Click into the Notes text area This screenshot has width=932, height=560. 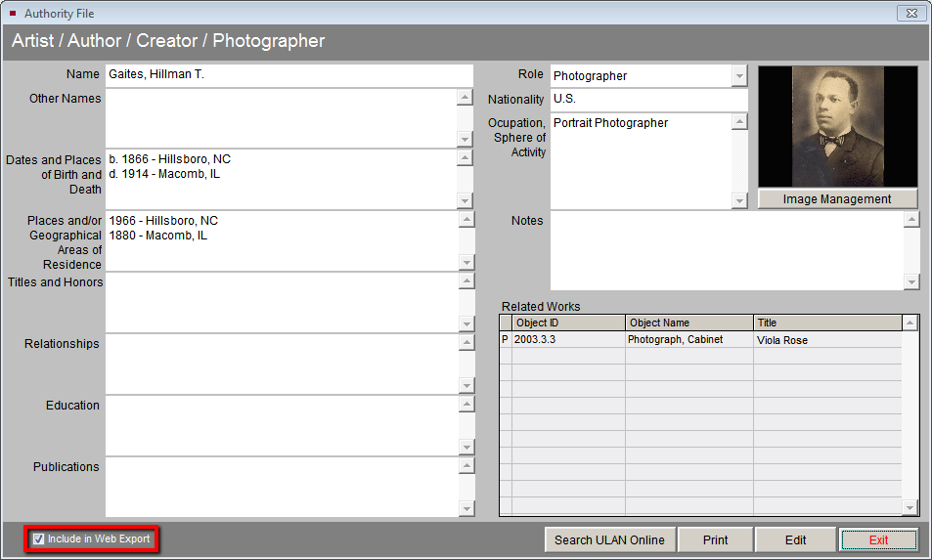(x=727, y=250)
